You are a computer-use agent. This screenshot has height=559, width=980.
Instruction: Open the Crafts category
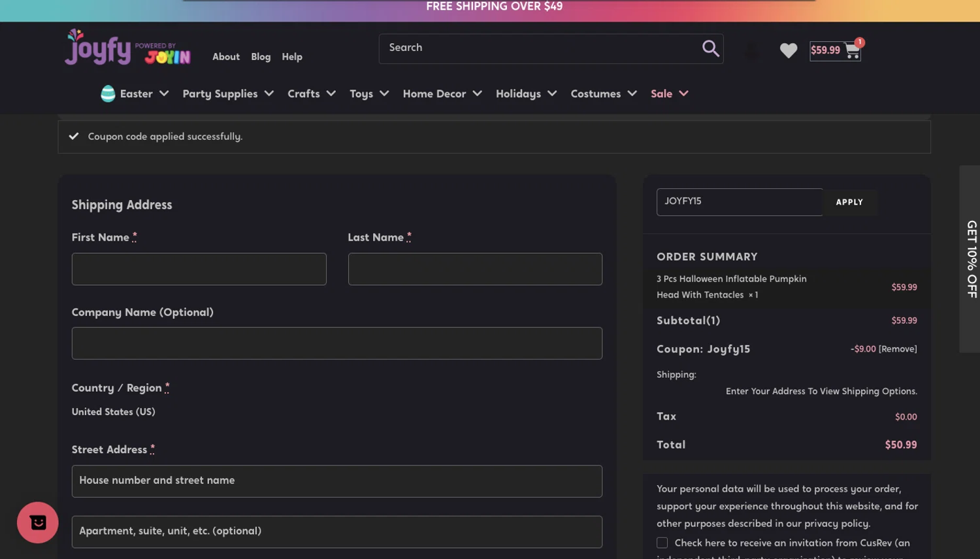[304, 93]
